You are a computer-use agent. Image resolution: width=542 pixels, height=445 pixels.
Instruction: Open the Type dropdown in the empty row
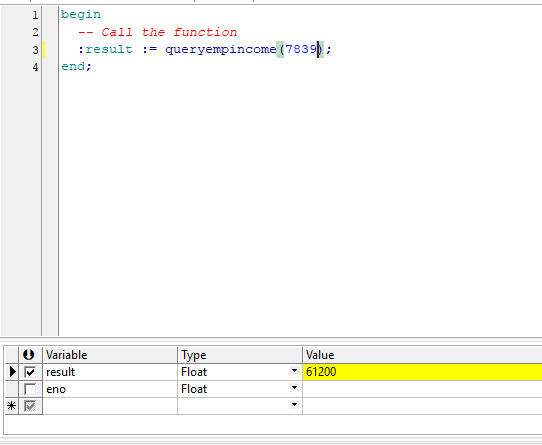(x=294, y=404)
